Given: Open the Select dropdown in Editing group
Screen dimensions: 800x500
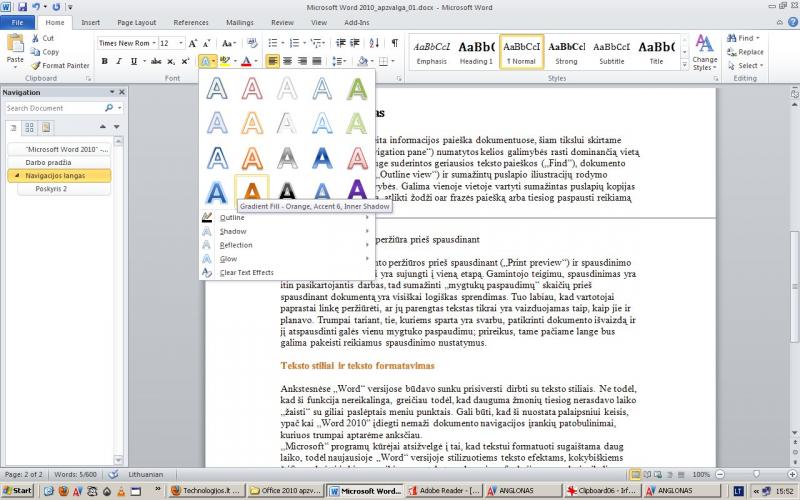Looking at the screenshot, I should point(745,65).
